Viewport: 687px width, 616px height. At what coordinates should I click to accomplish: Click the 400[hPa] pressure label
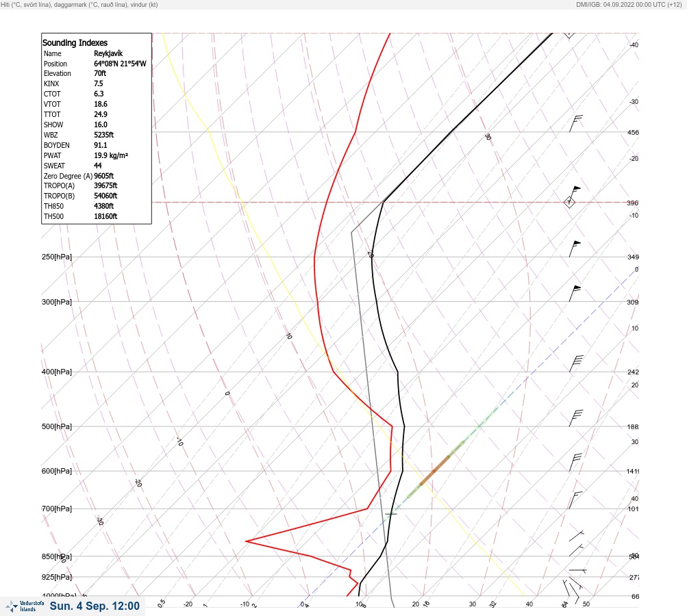[x=57, y=372]
